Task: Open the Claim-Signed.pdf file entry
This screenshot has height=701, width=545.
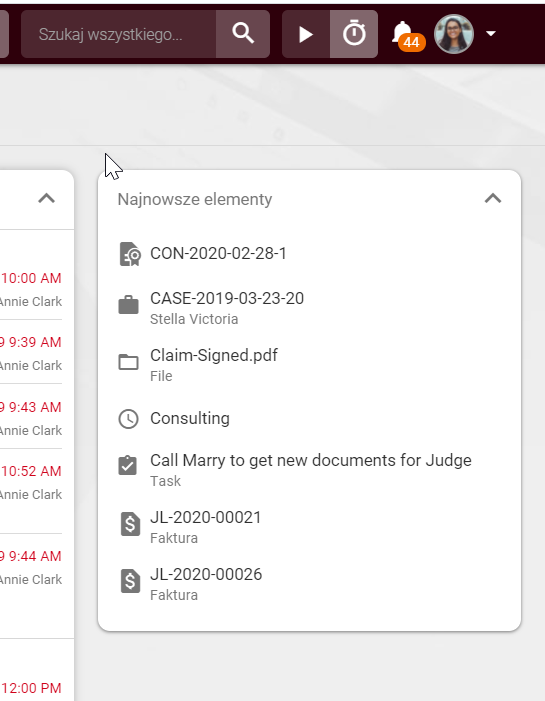Action: click(309, 364)
